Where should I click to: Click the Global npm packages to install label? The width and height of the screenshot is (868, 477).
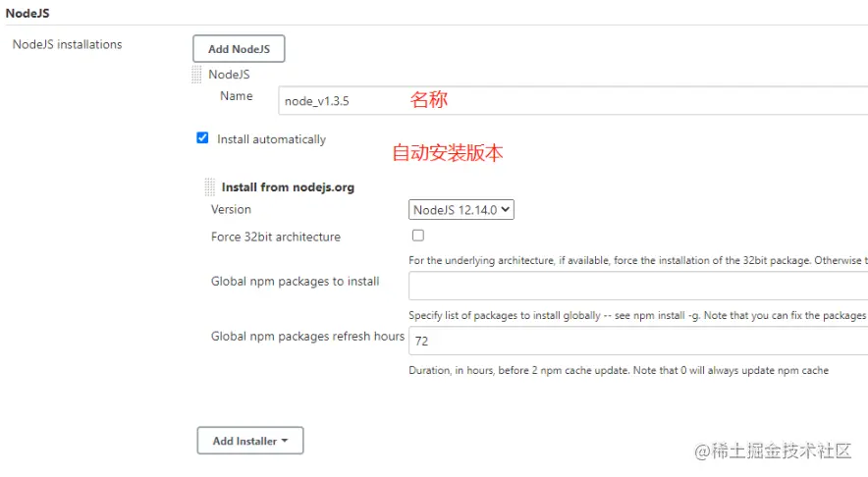295,281
